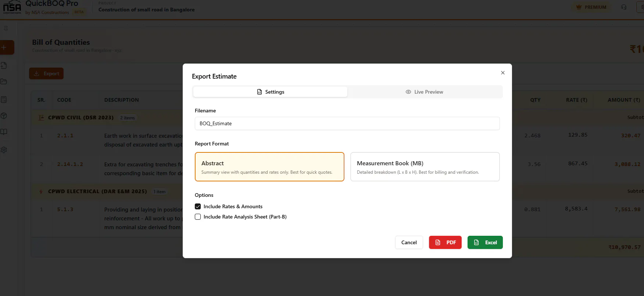Select the Measurement Book (MB) format
Screen dimensions: 644x296
[425, 167]
